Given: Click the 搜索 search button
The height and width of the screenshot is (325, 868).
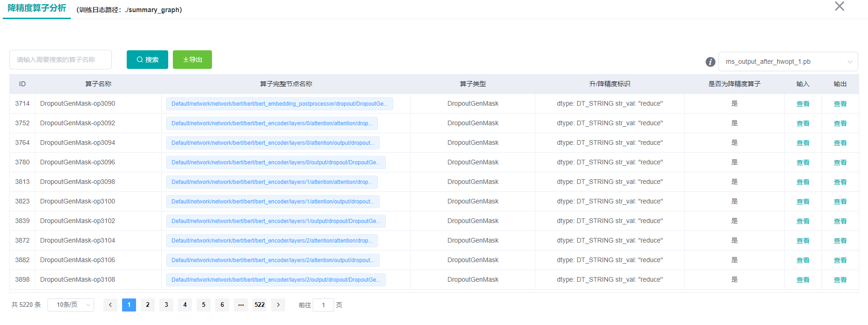Looking at the screenshot, I should click(x=147, y=60).
